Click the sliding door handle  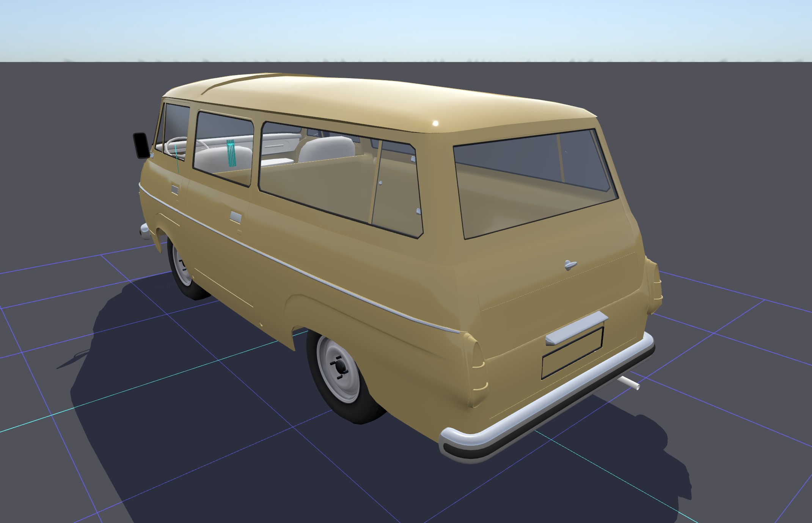coord(235,217)
